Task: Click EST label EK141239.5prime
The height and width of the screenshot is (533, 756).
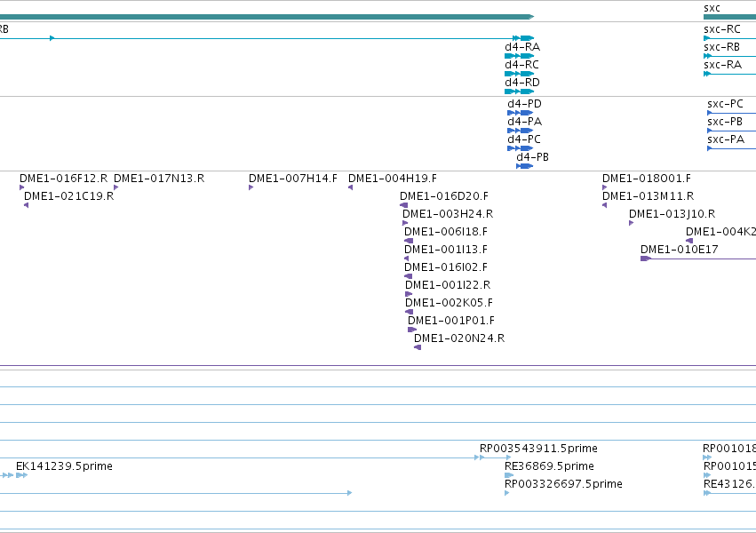Action: [x=64, y=466]
